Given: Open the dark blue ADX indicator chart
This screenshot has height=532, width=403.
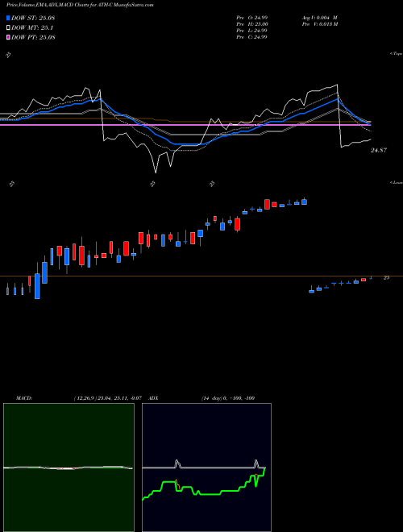Looking at the screenshot, I should coord(206,468).
